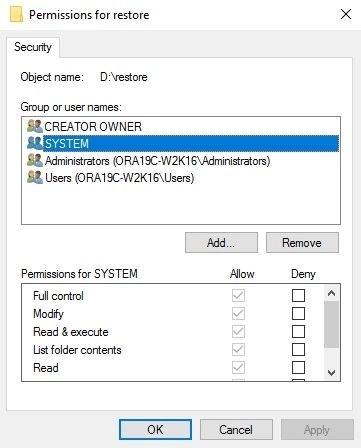The height and width of the screenshot is (448, 361).
Task: Click the Modify permission label
Action: click(48, 314)
